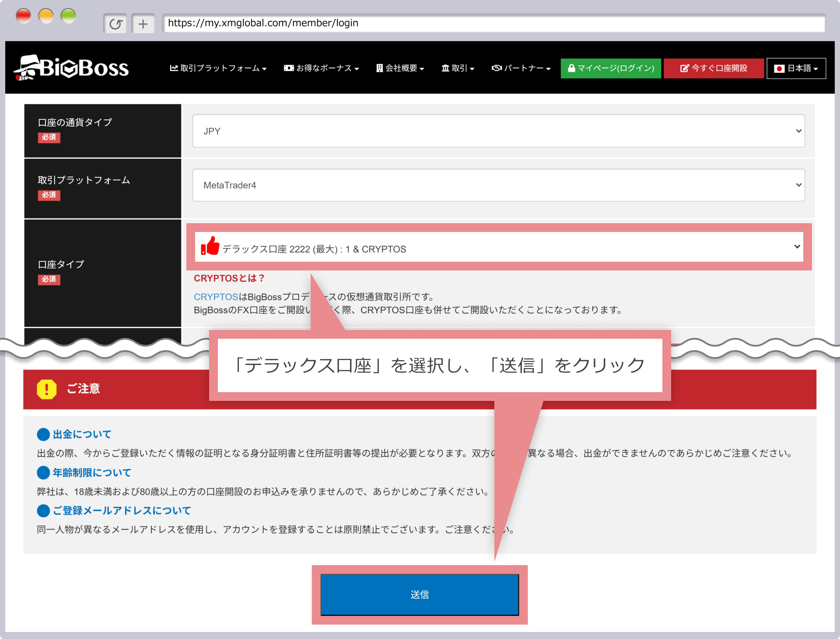Click the blue bullet beside 出金について
The image size is (840, 639).
pos(43,435)
